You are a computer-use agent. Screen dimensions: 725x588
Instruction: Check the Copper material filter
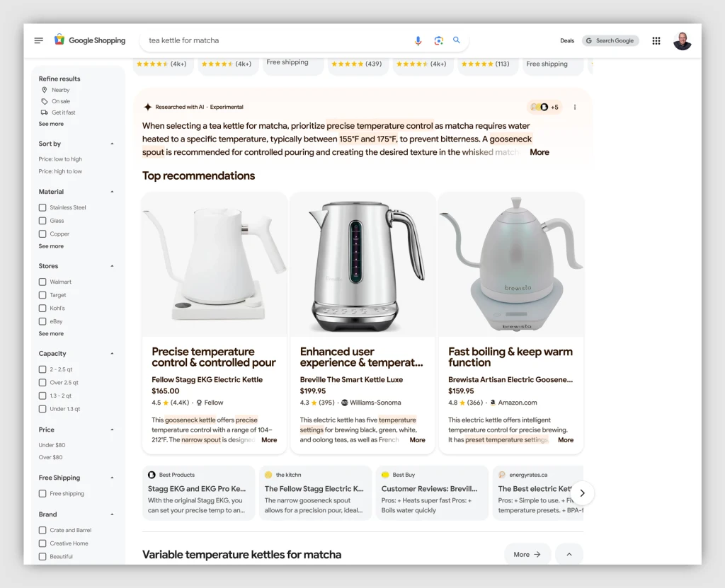[x=42, y=234]
